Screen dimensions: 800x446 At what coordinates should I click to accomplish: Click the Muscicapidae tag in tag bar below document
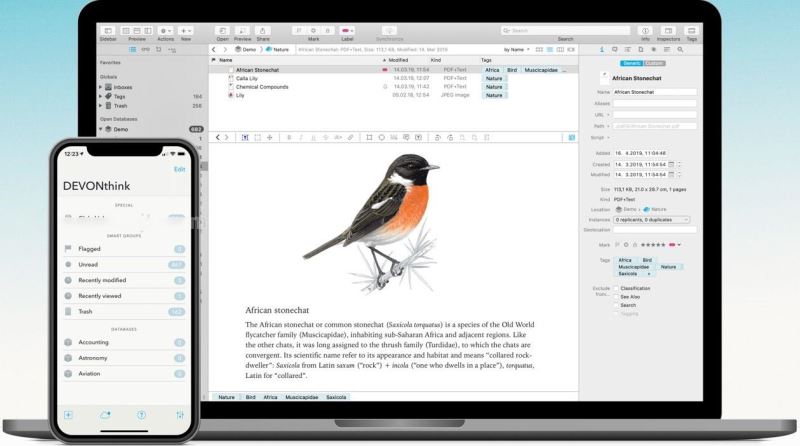point(302,397)
